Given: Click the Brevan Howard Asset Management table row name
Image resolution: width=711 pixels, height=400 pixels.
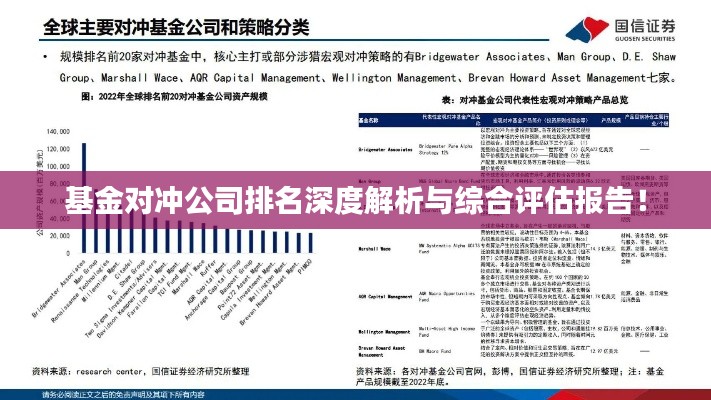Looking at the screenshot, I should [x=381, y=351].
